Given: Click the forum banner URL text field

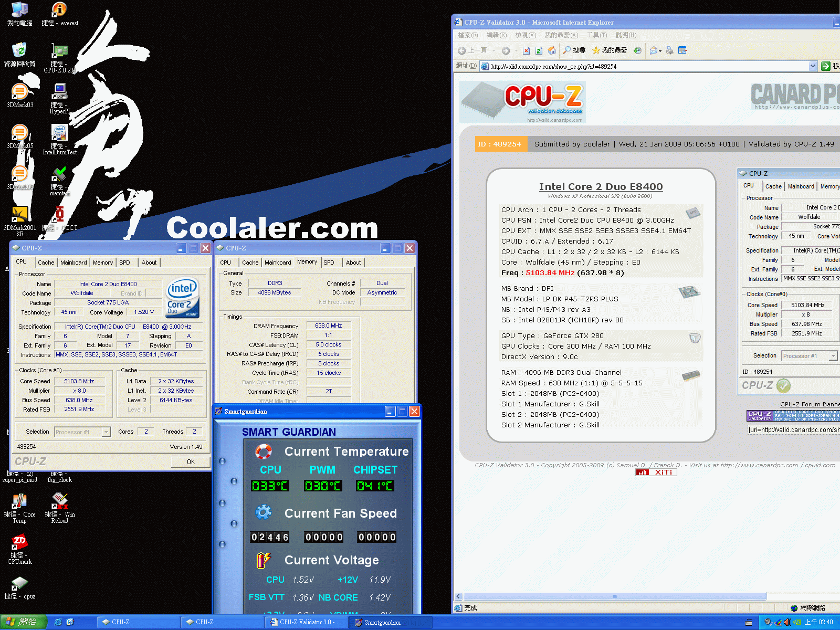Looking at the screenshot, I should point(793,430).
